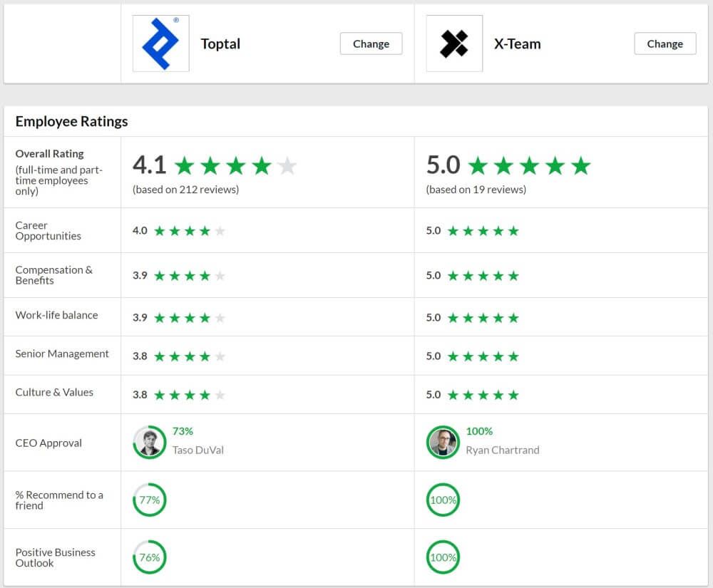Click Ryan Chartrand's CEO photo

click(443, 442)
